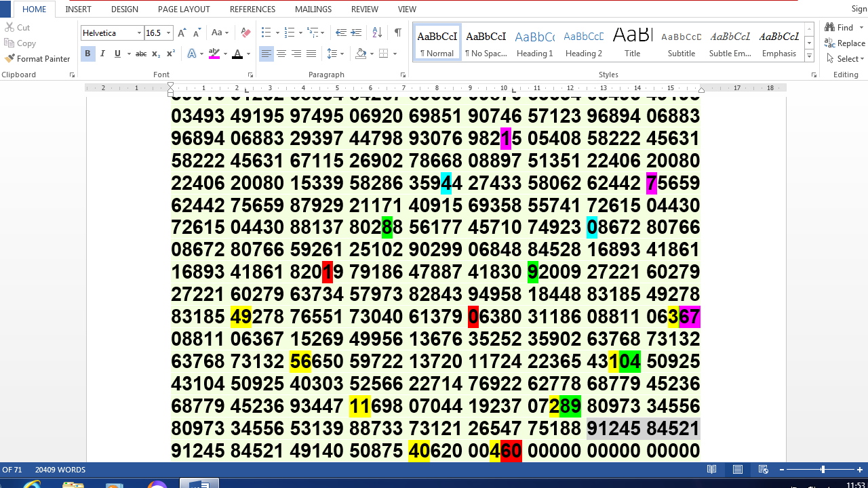This screenshot has width=868, height=488.
Task: Click the zoom slider handle in the status bar
Action: tap(823, 470)
